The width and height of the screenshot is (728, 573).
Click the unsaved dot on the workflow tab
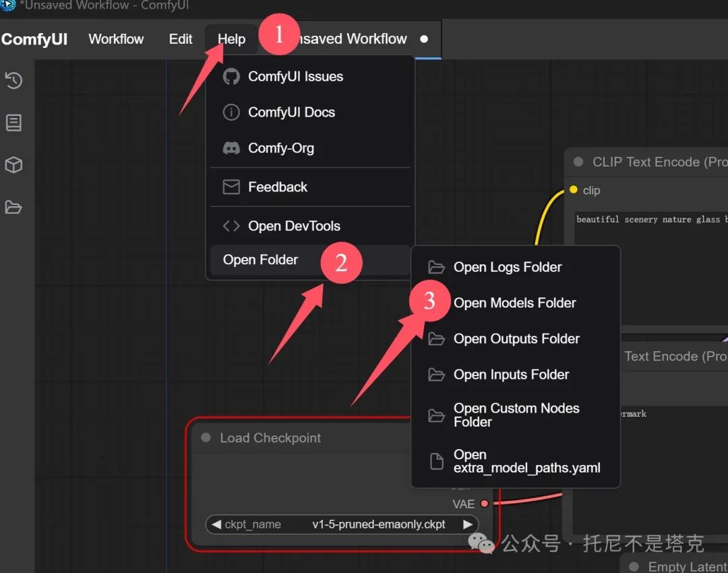(x=424, y=39)
